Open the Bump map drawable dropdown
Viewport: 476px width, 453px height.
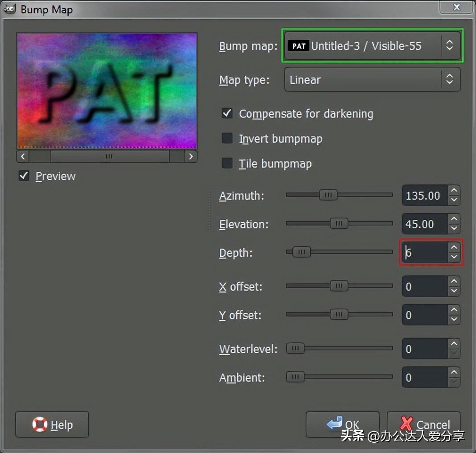(x=372, y=45)
